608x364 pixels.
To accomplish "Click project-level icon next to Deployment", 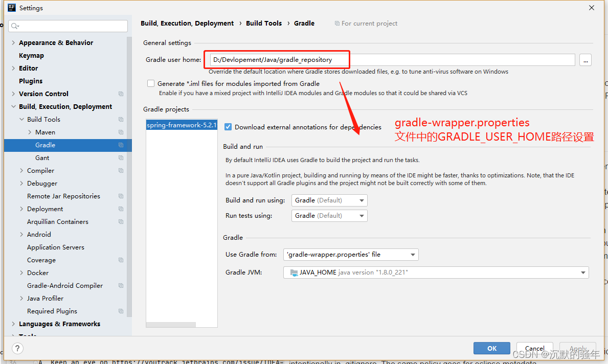I will (x=121, y=209).
